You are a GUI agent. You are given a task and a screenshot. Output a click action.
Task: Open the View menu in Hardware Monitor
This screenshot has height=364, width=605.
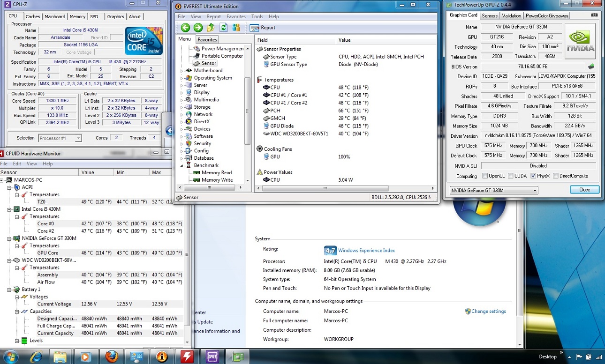tap(32, 164)
